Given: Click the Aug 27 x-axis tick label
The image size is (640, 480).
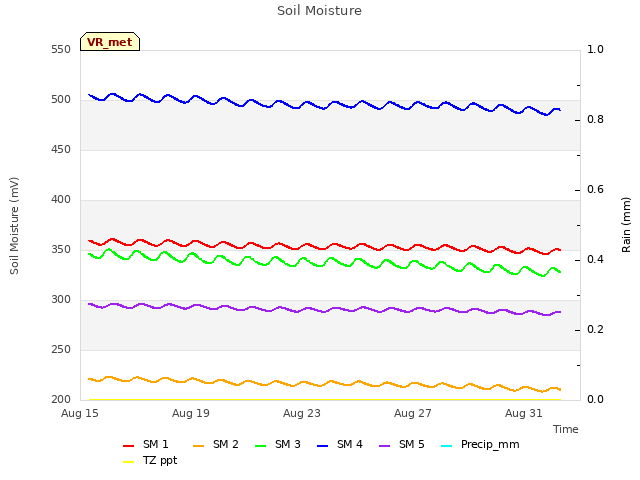Looking at the screenshot, I should (x=413, y=413).
